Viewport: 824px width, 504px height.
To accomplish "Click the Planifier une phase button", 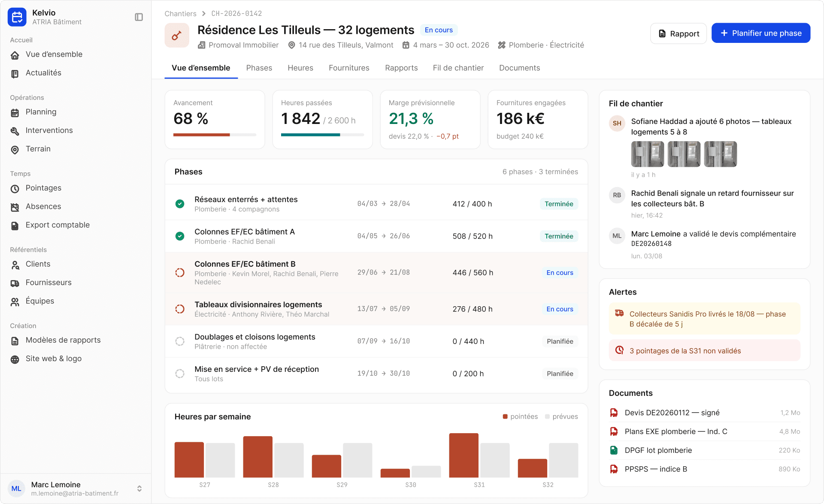I will (x=761, y=33).
